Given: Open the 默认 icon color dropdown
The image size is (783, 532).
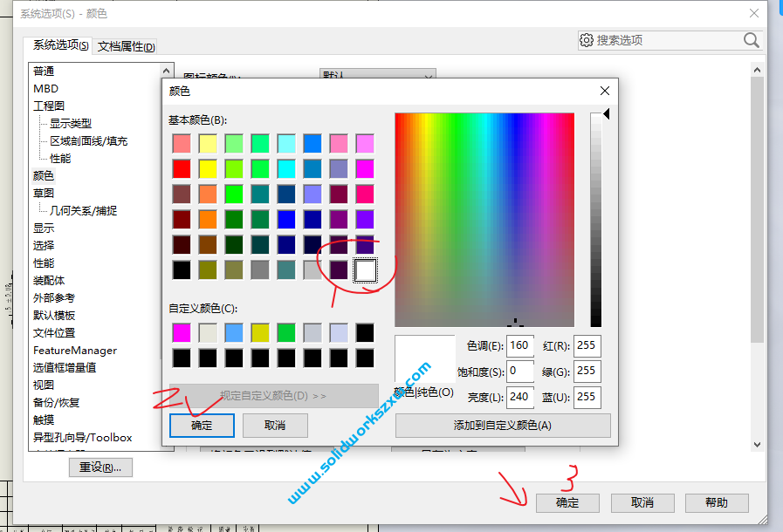Looking at the screenshot, I should (427, 77).
